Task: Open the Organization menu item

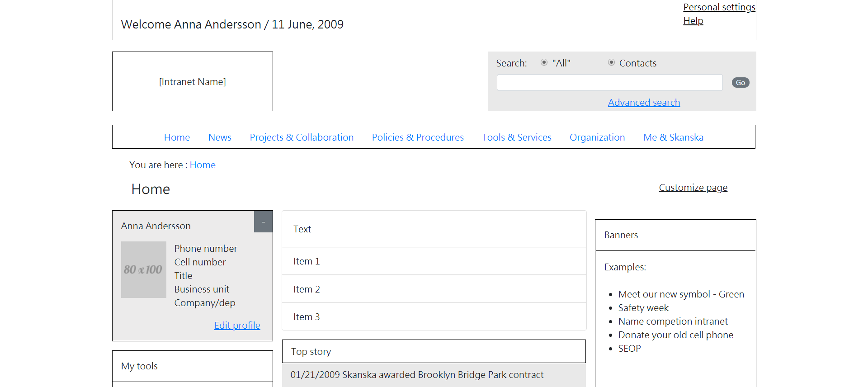Action: point(597,137)
